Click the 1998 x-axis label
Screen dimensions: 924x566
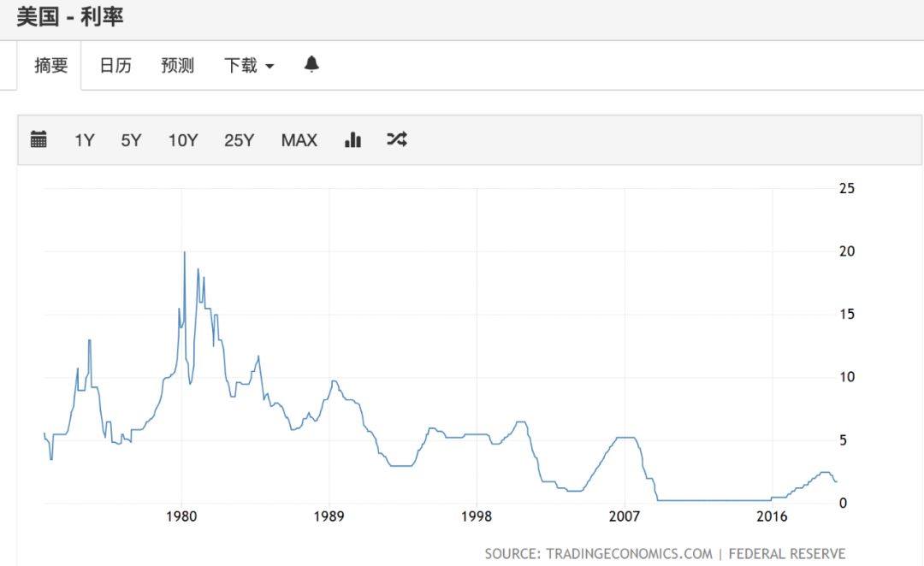pos(477,516)
